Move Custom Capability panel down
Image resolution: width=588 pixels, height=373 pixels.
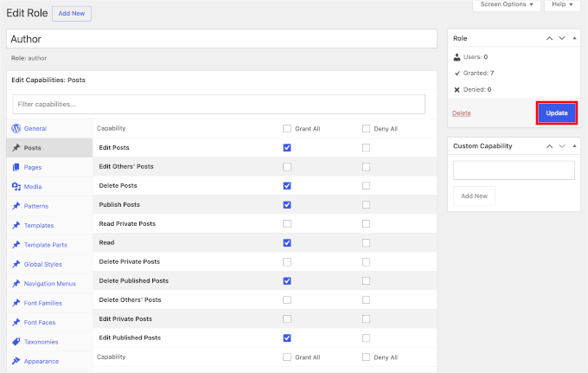click(562, 146)
